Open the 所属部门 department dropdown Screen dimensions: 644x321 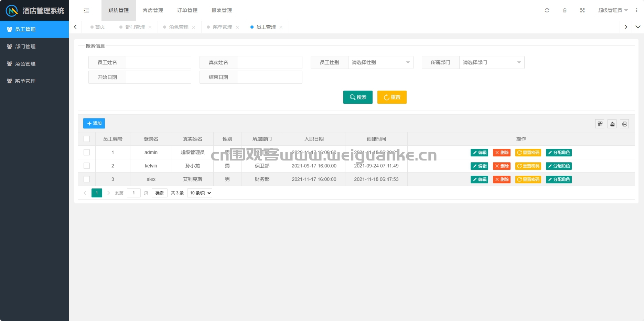coord(492,62)
